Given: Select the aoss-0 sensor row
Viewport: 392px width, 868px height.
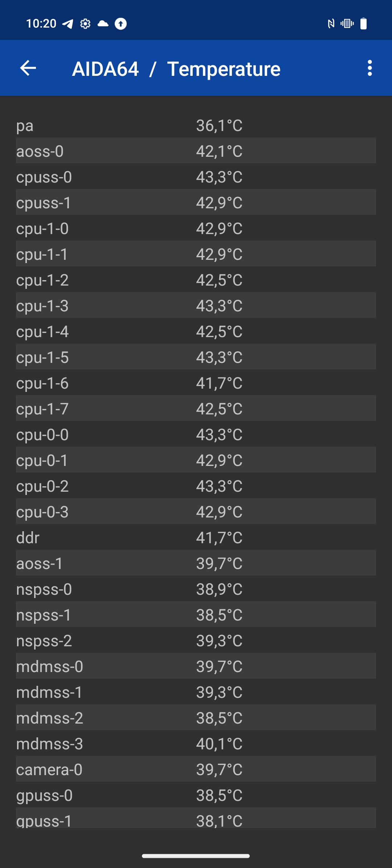Looking at the screenshot, I should [x=196, y=151].
